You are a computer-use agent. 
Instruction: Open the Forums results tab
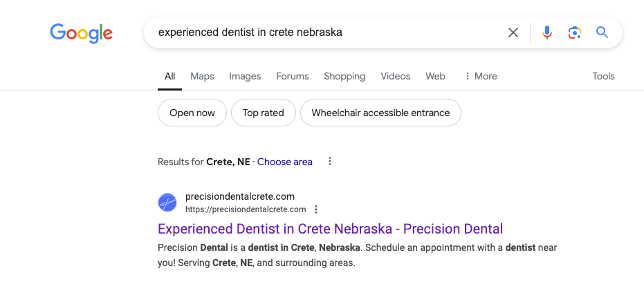[x=293, y=76]
